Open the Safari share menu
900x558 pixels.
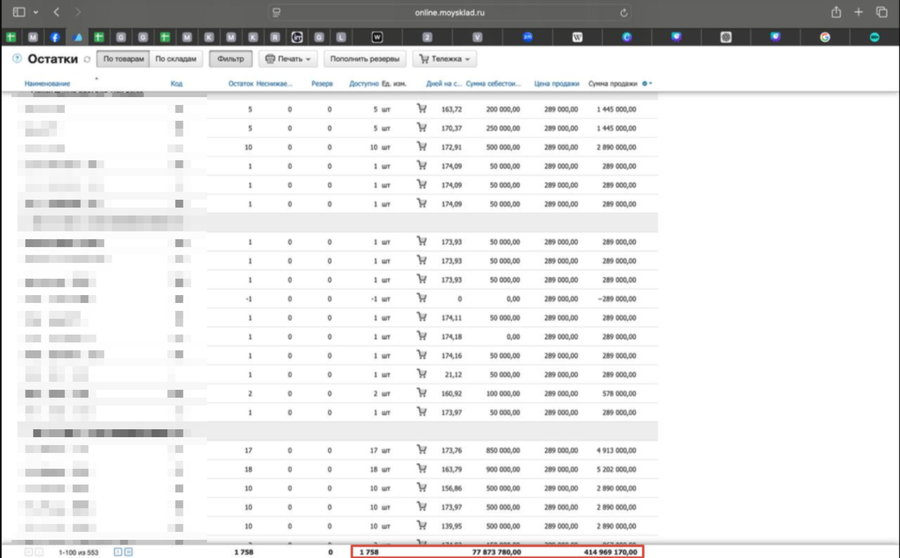(x=836, y=12)
